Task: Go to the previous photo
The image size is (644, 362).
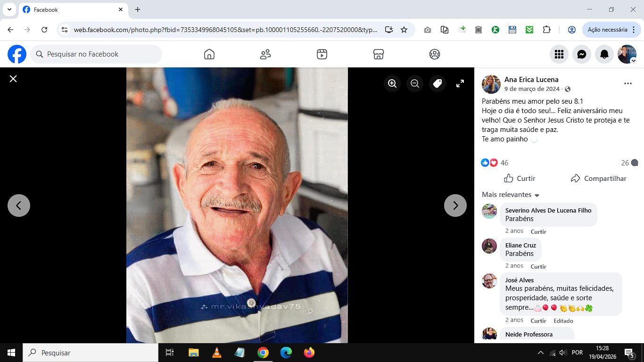Action: pos(19,206)
